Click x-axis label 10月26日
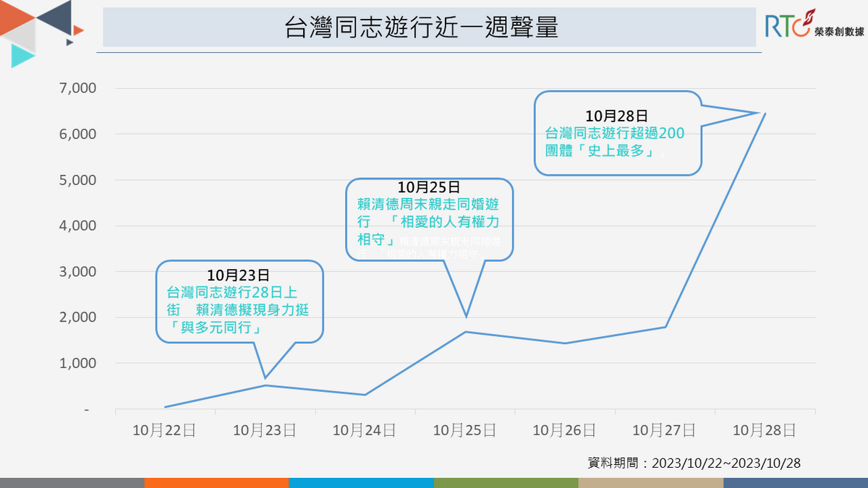Screen dimensions: 868x488 point(564,430)
